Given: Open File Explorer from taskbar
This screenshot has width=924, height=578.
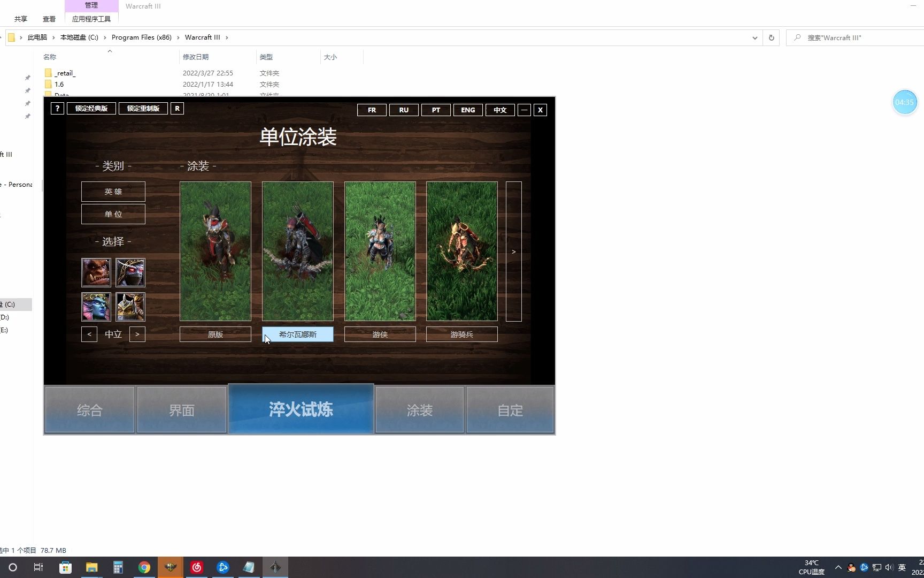Looking at the screenshot, I should tap(92, 567).
